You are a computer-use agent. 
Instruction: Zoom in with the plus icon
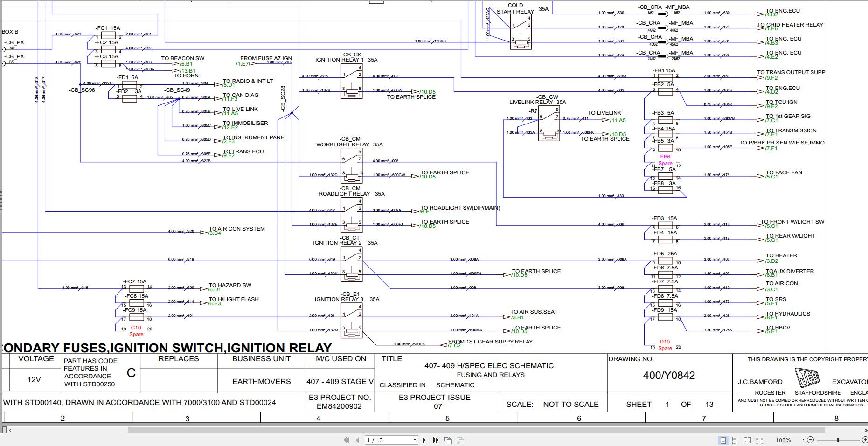tap(865, 439)
